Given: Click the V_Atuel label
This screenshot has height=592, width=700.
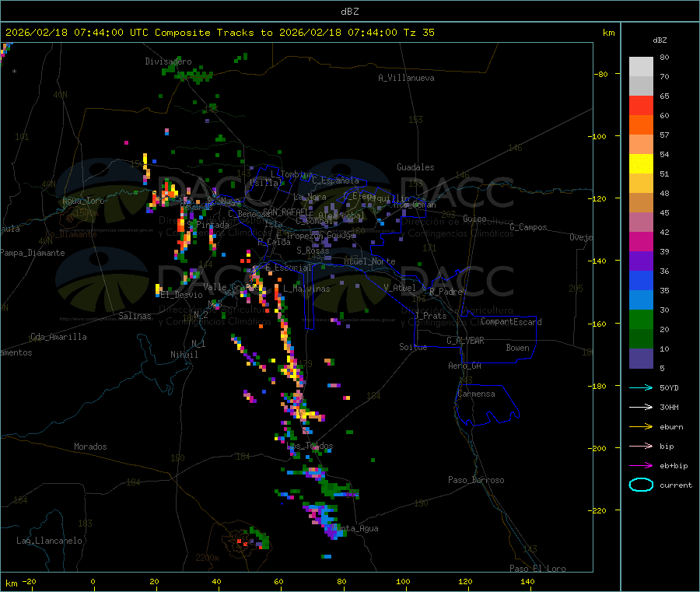Looking at the screenshot, I should pos(400,289).
